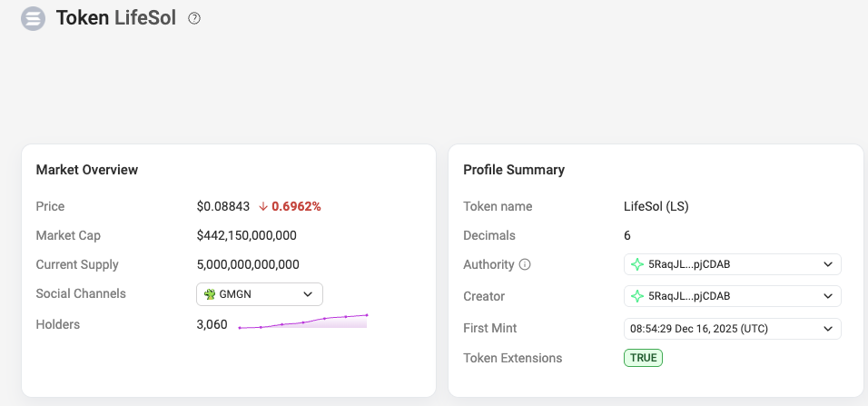Click the green sparkle icon in Creator field

pos(638,296)
